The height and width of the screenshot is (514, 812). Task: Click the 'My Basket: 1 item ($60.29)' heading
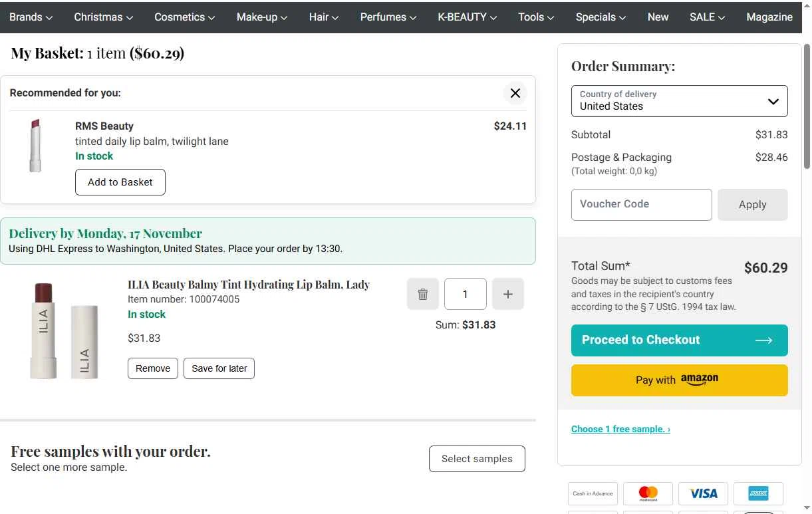click(98, 53)
